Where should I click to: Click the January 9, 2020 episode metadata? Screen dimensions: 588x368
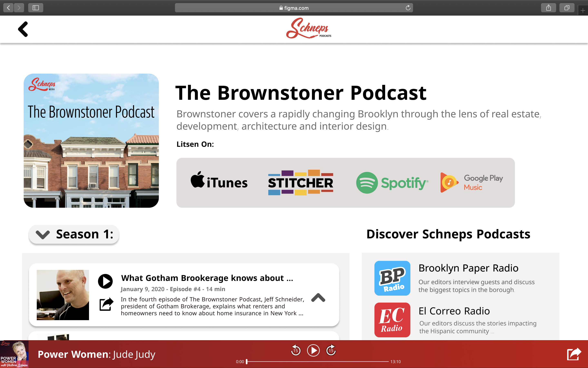[x=173, y=289]
